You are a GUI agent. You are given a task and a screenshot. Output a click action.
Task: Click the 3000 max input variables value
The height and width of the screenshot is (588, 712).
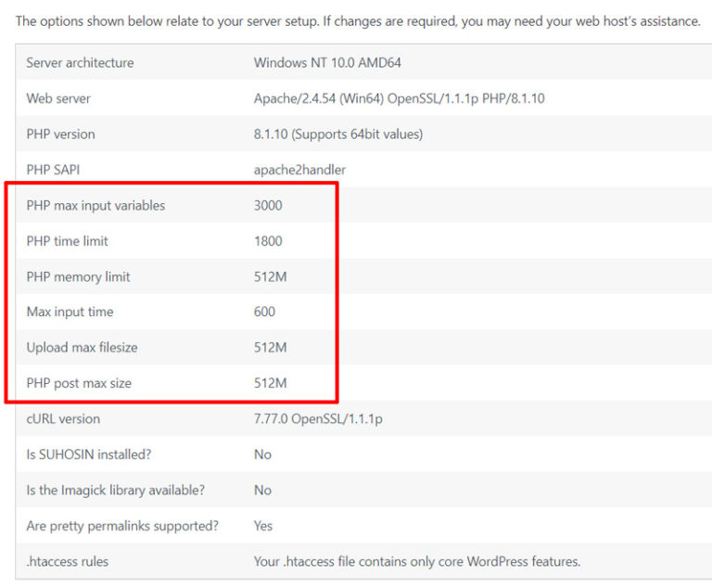click(x=268, y=206)
